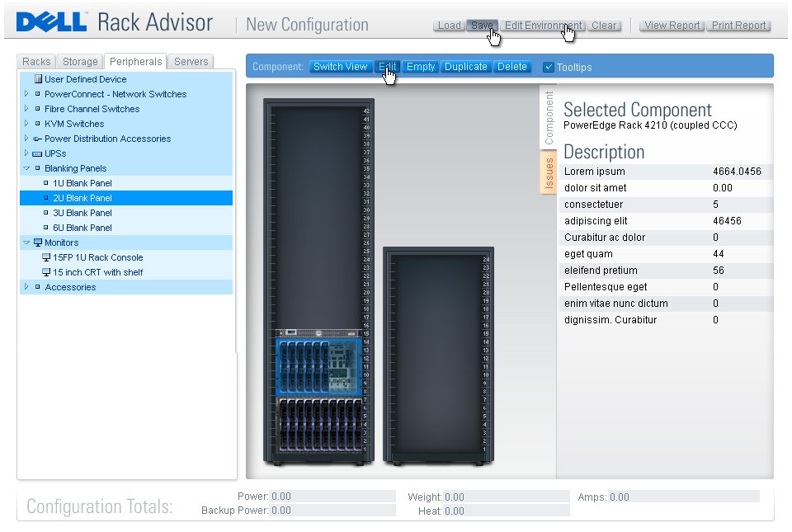Select the 1U server at slot 15
Image resolution: width=792 pixels, height=532 pixels.
click(319, 333)
